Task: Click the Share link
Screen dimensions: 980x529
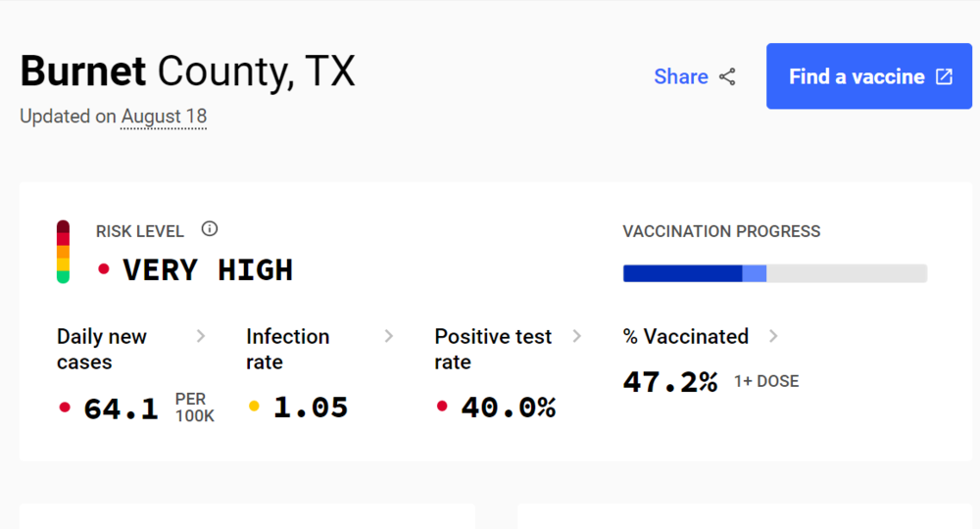Action: click(x=681, y=76)
